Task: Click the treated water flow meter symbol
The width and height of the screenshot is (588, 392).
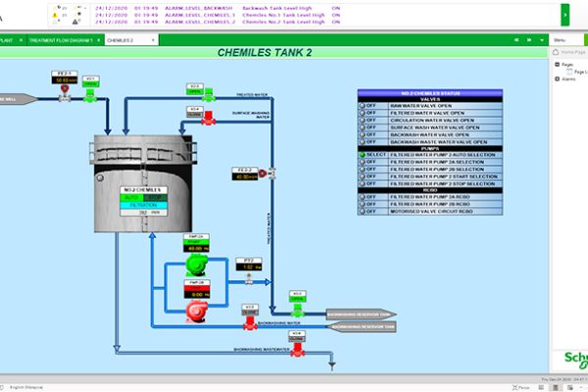Action: point(267,173)
